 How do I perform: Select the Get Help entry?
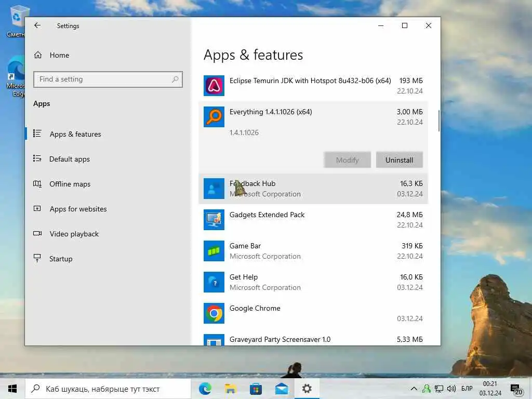click(313, 282)
